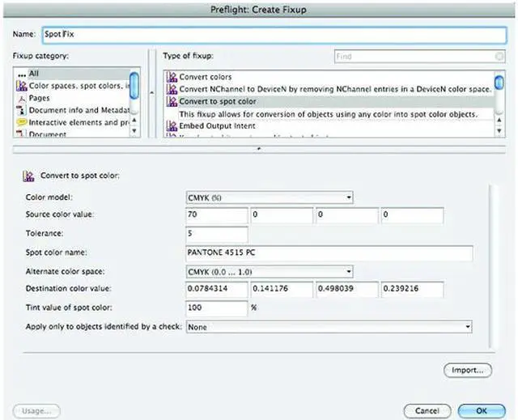Select Convert NChannel to DeviceN fixup
This screenshot has width=518, height=420.
tap(329, 89)
